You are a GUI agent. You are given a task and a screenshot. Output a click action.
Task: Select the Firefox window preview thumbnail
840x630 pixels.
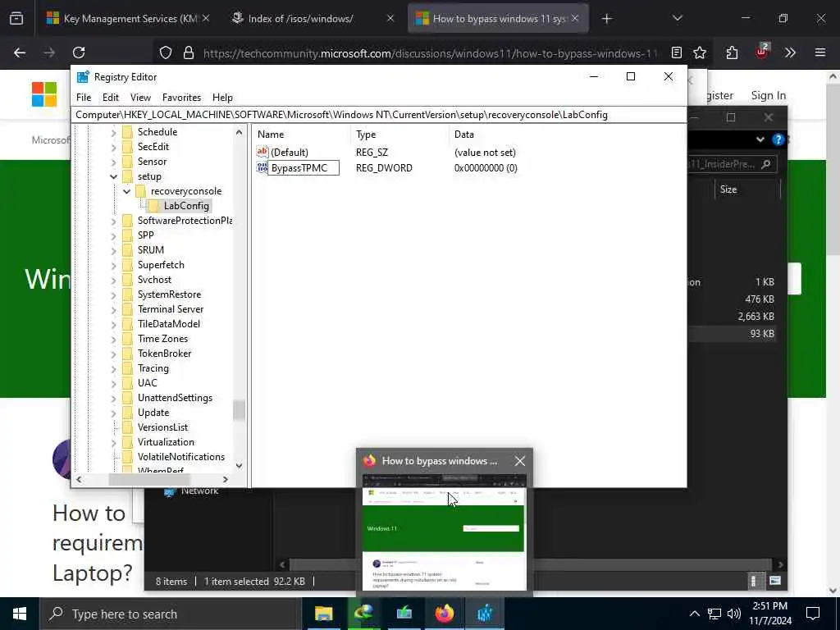click(444, 532)
